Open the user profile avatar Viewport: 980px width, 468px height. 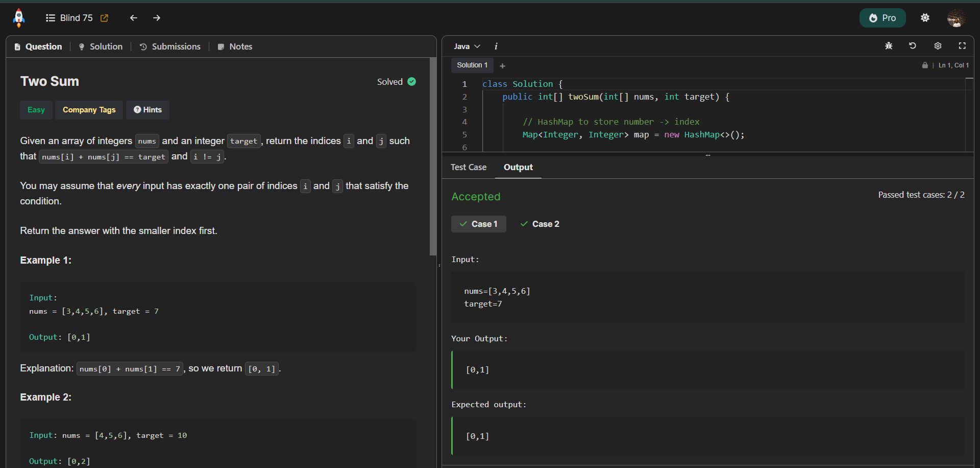point(955,18)
